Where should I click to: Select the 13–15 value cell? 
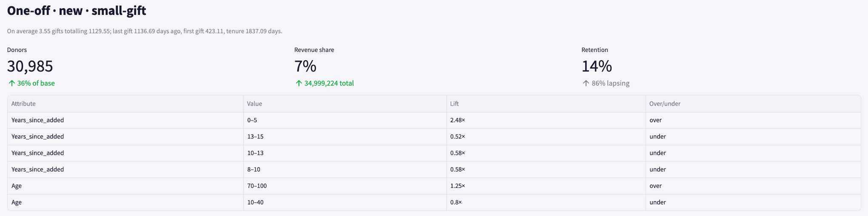(345, 136)
